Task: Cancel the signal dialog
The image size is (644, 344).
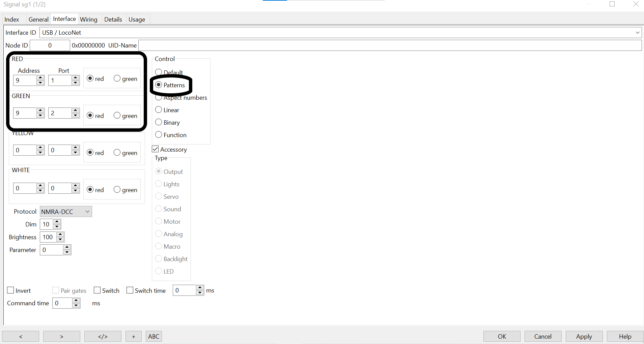Action: (x=543, y=337)
